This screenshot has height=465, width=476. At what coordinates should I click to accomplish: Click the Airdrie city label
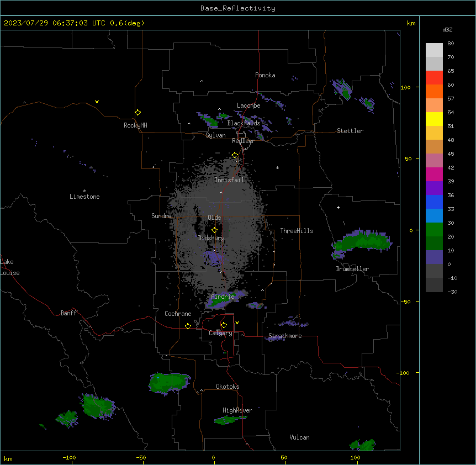223,297
